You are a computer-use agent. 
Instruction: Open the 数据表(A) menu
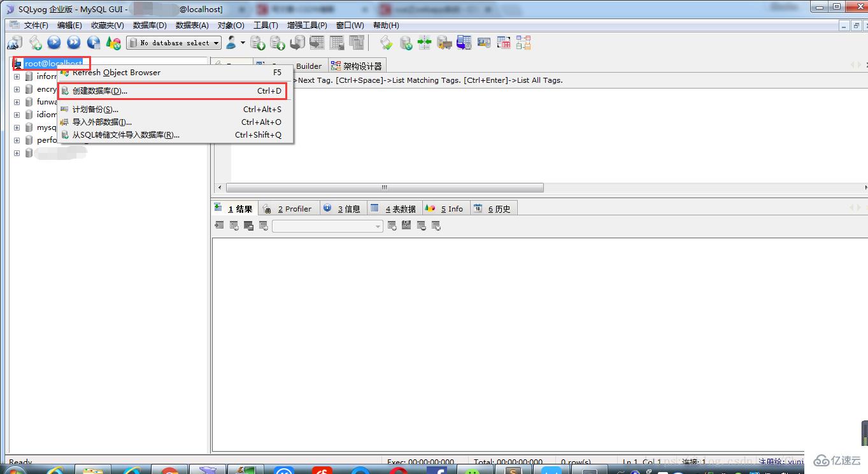192,25
